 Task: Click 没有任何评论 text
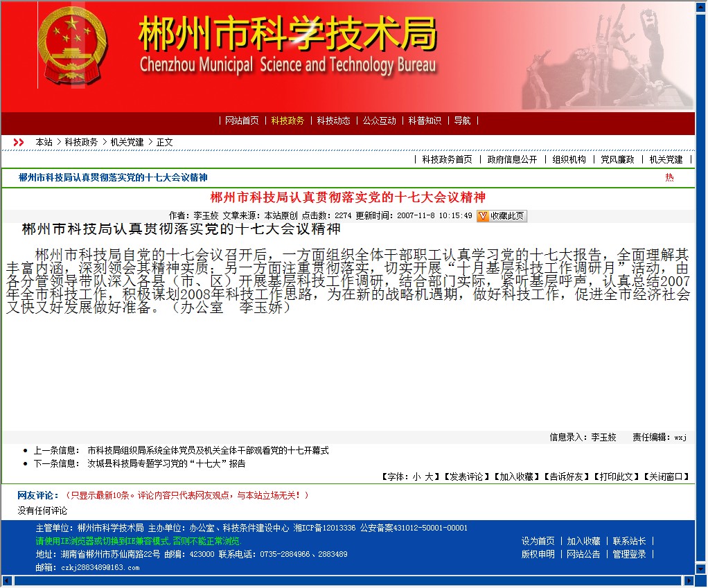pyautogui.click(x=42, y=510)
